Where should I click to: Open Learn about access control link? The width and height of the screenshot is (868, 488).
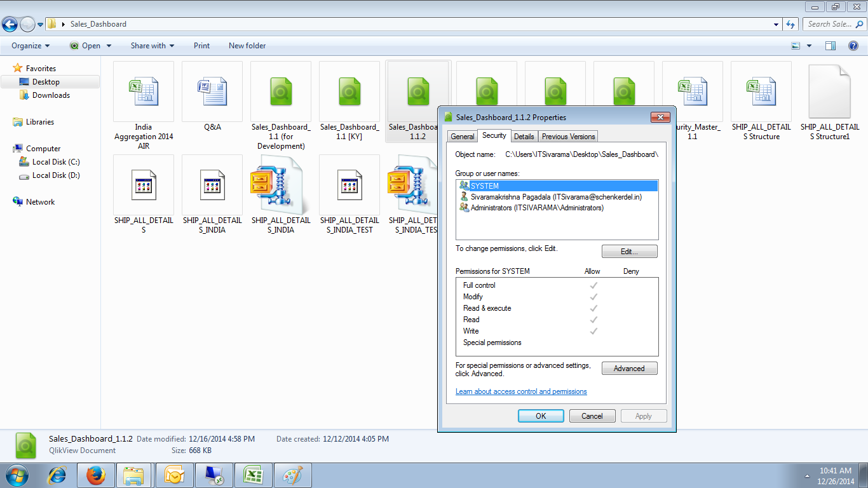pos(521,391)
